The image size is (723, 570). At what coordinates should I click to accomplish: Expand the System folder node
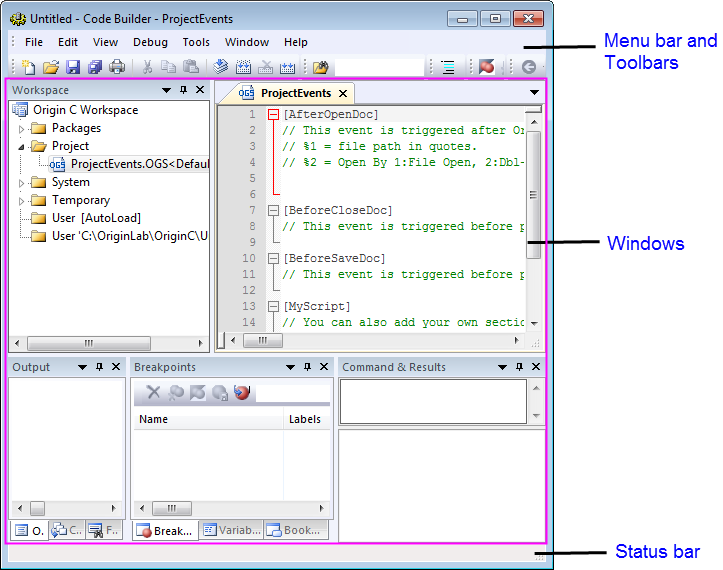pyautogui.click(x=21, y=183)
